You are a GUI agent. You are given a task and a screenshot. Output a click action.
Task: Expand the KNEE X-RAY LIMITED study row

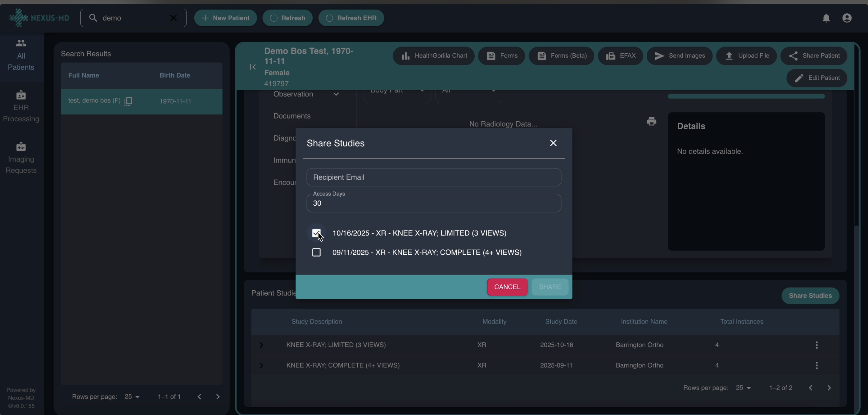tap(262, 345)
